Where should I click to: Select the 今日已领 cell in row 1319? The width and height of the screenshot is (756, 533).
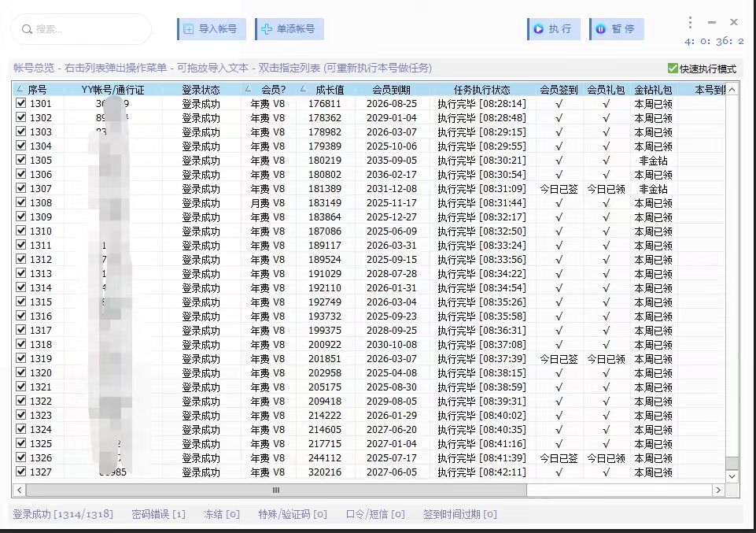tap(606, 359)
